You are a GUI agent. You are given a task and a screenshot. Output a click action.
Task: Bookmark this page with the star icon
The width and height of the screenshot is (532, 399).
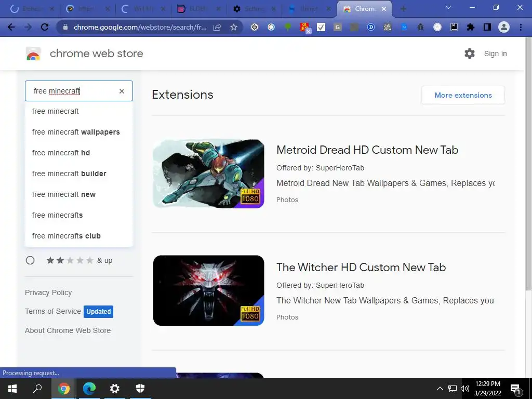coord(234,27)
